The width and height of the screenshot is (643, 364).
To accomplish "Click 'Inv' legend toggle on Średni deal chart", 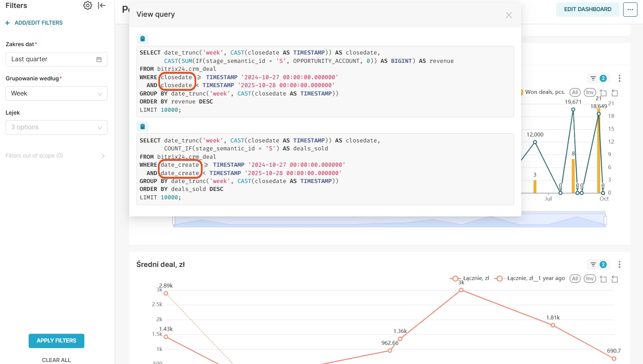I will click(x=590, y=278).
